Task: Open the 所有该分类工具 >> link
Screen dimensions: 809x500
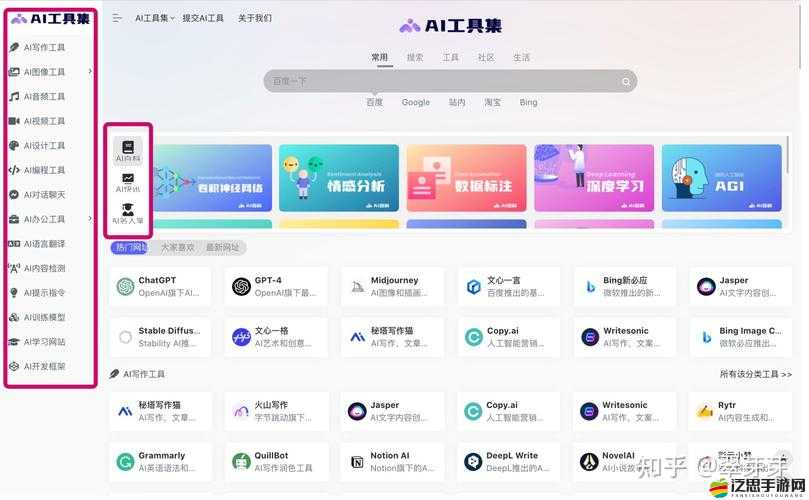Action: click(x=755, y=374)
